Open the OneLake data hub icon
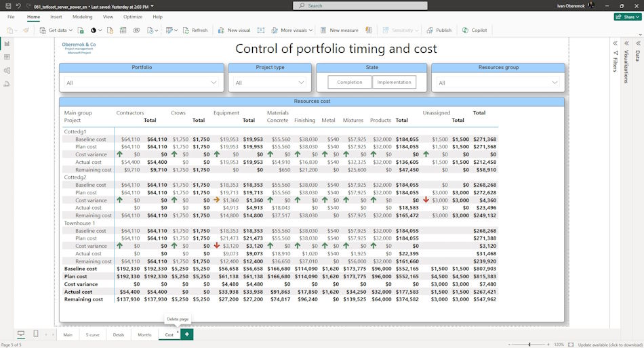 [x=94, y=30]
